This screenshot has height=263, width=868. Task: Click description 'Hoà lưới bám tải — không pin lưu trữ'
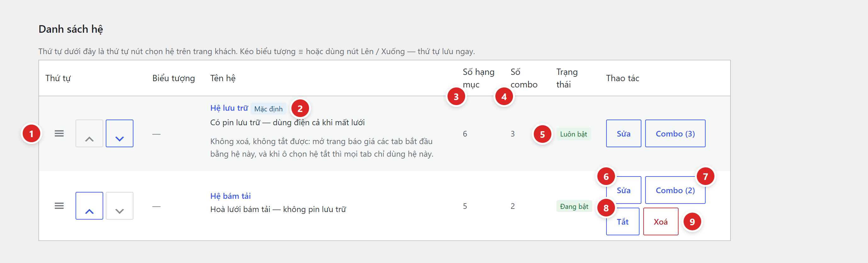(278, 210)
